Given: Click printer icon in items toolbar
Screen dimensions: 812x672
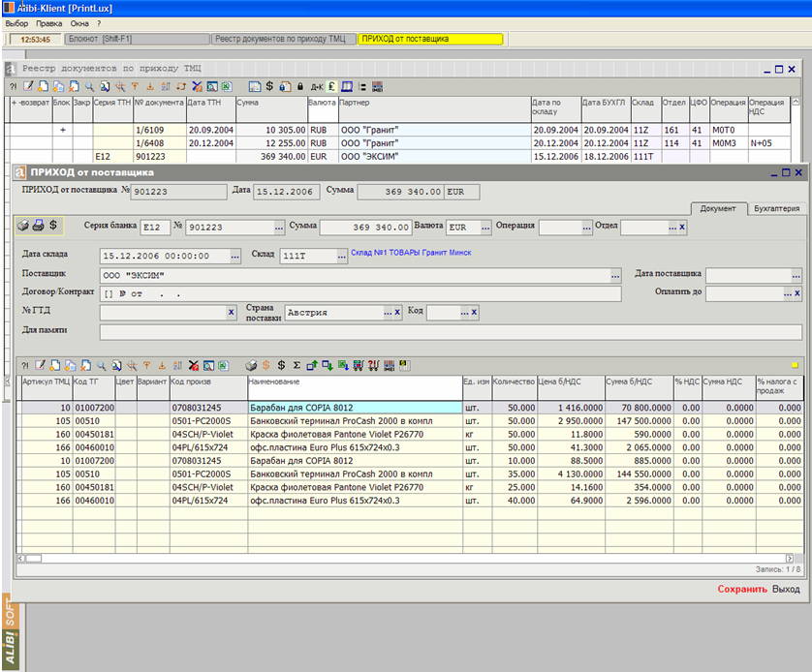Looking at the screenshot, I should tap(251, 365).
